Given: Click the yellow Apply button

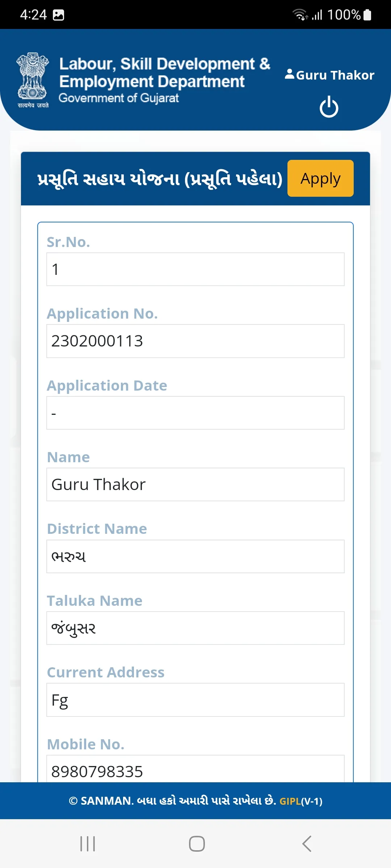Looking at the screenshot, I should pyautogui.click(x=320, y=178).
